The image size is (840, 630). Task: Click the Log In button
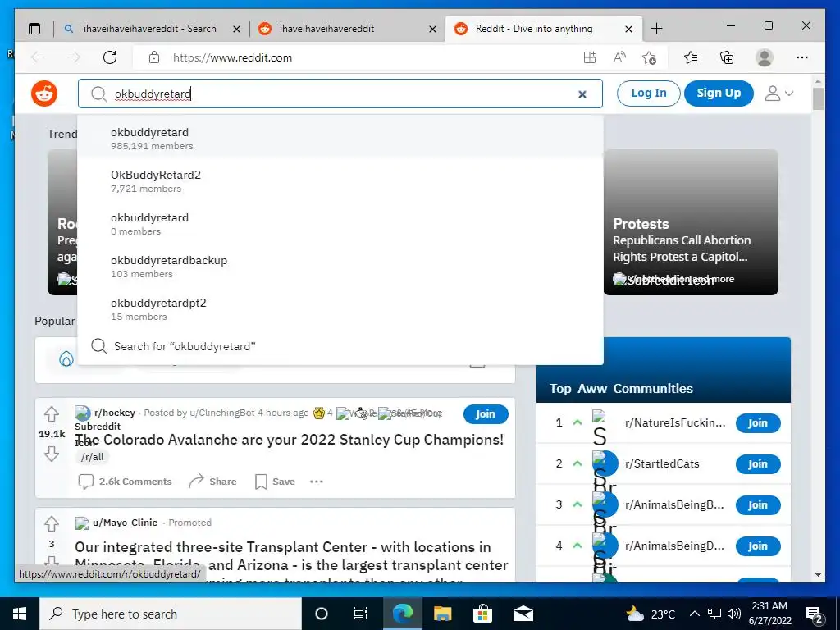pos(648,94)
